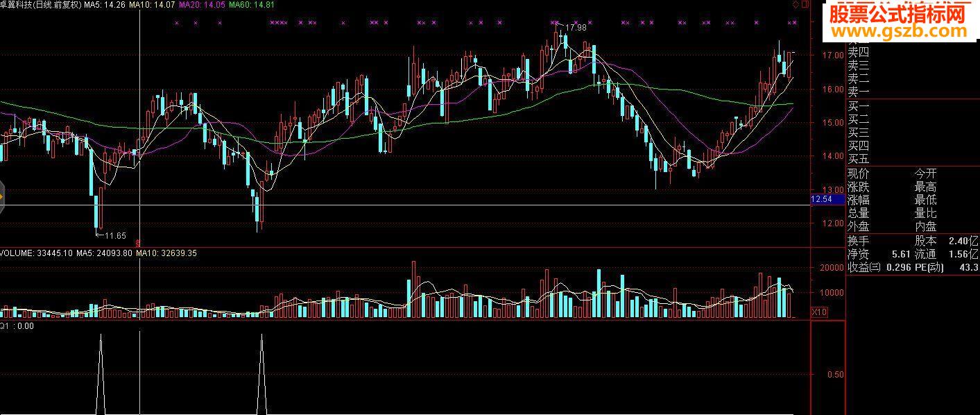Select the MA10: 14.07 indicator label
980x415 pixels.
151,5
